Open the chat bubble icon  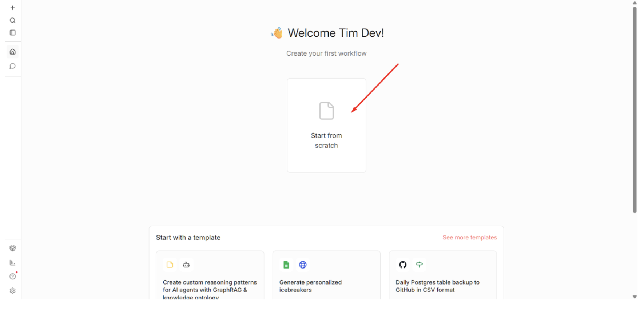[12, 66]
